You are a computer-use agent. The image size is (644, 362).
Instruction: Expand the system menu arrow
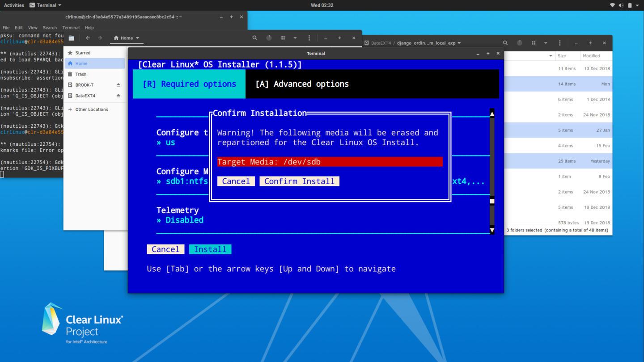pos(637,5)
